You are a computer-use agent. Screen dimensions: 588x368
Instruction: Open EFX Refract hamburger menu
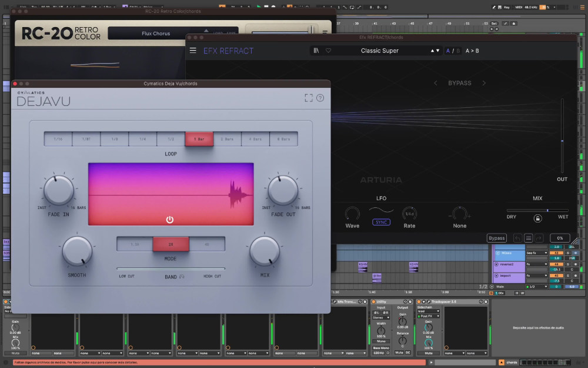[x=193, y=50]
